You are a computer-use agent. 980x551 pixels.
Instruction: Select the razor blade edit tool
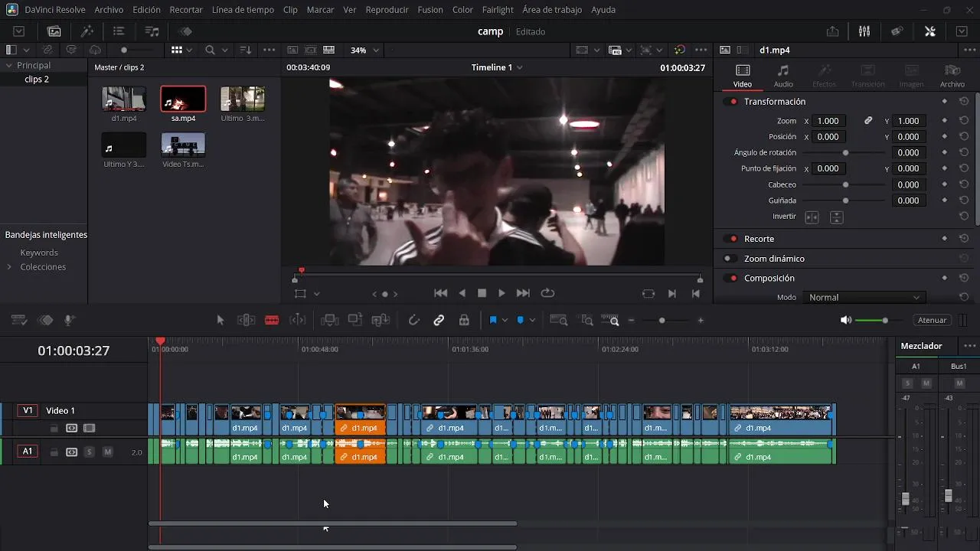272,321
